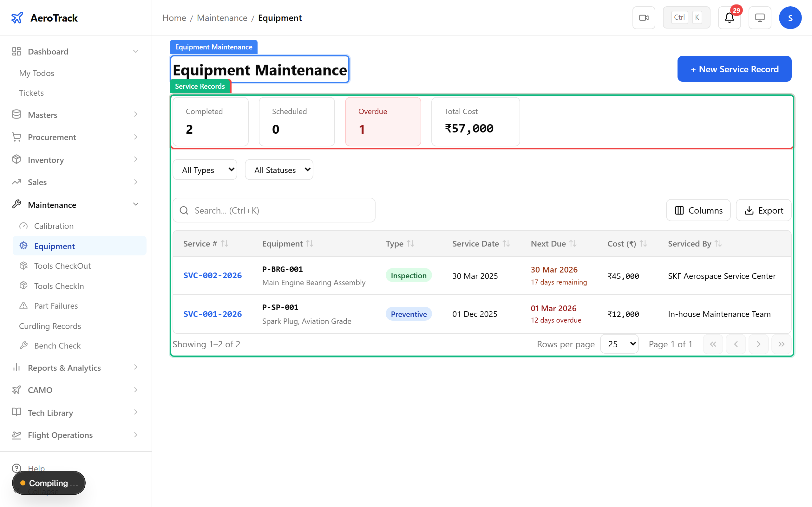Click the AeroTrack airplane logo
The height and width of the screenshot is (507, 812).
tap(17, 18)
